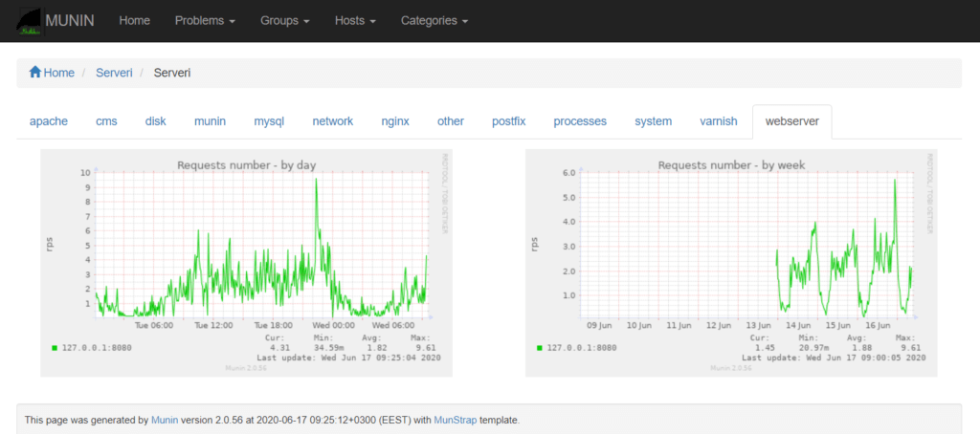Open the nginx tab
The image size is (980, 434).
[x=394, y=121]
